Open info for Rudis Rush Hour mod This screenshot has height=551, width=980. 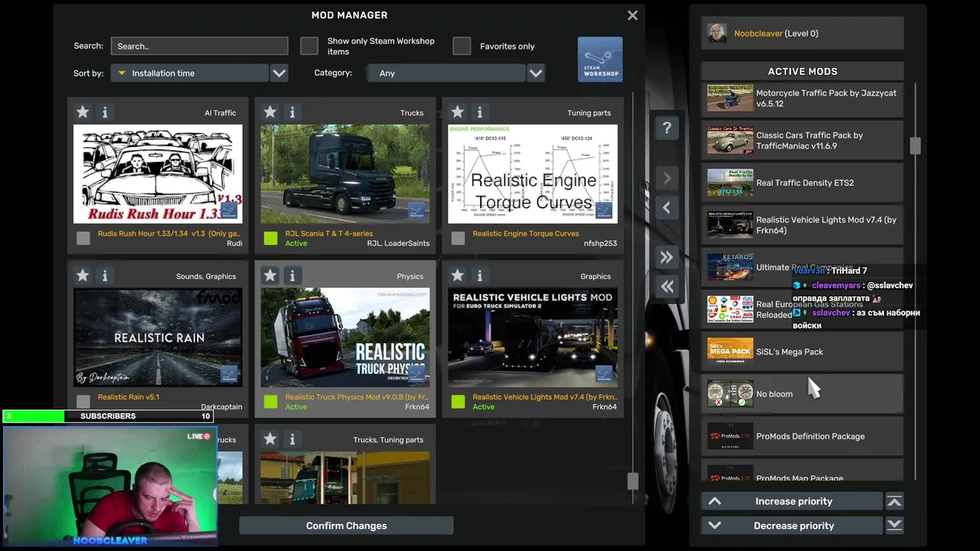point(105,112)
